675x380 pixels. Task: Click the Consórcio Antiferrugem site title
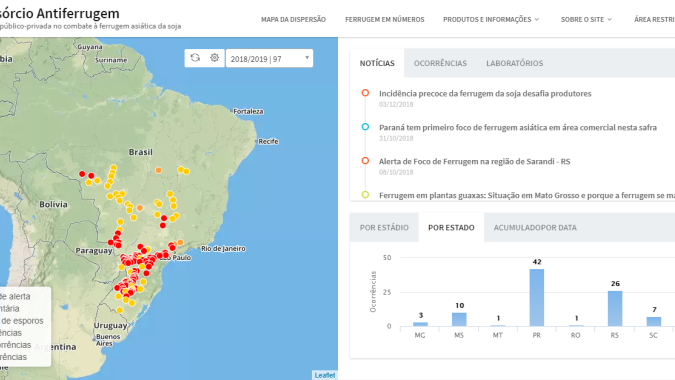click(60, 13)
